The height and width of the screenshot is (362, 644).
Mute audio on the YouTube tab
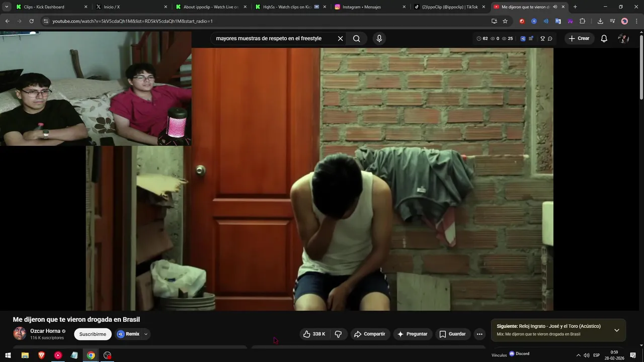[x=555, y=7]
